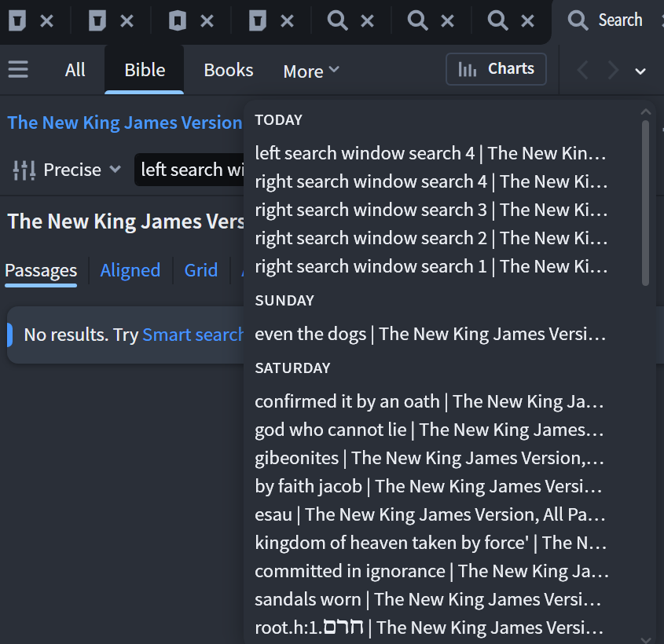664x644 pixels.
Task: Select history entry 'even the dogs'
Action: point(431,334)
